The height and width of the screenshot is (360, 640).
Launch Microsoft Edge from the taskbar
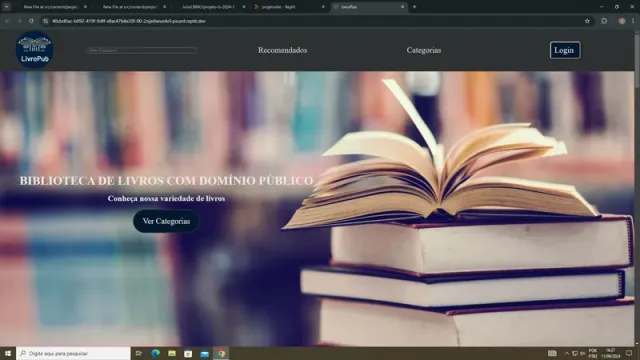156,353
